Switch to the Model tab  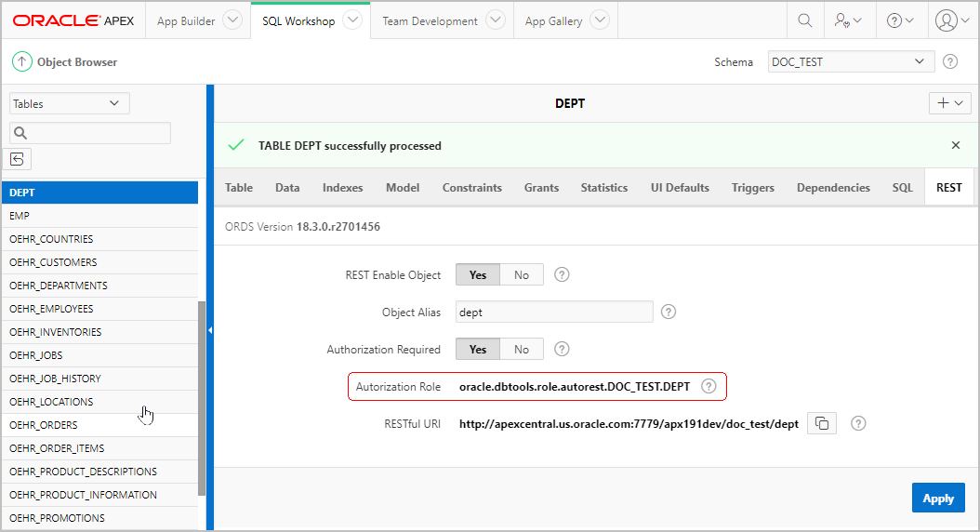(403, 188)
